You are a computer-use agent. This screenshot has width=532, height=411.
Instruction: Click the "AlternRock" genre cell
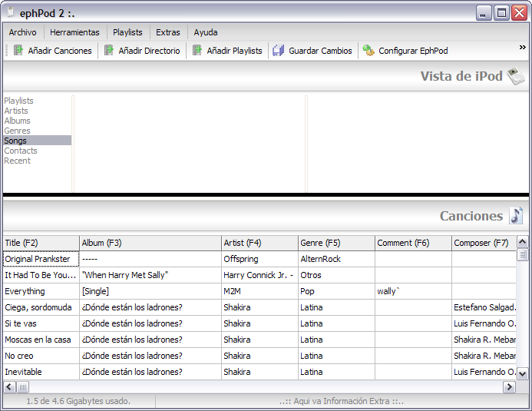point(336,259)
